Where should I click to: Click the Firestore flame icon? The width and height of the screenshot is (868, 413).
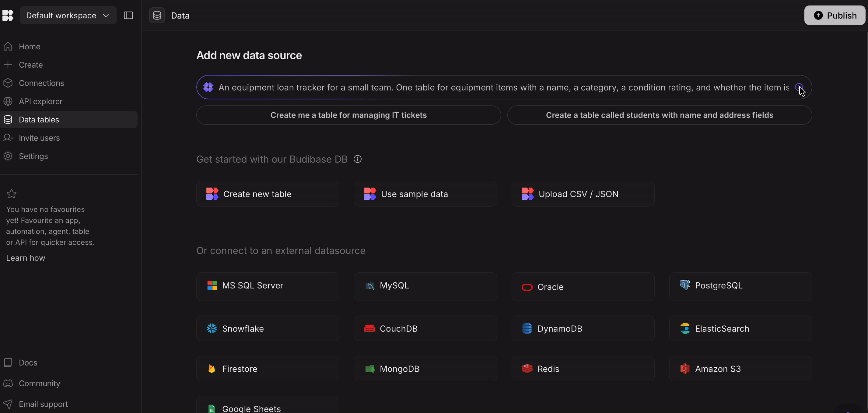pyautogui.click(x=212, y=369)
